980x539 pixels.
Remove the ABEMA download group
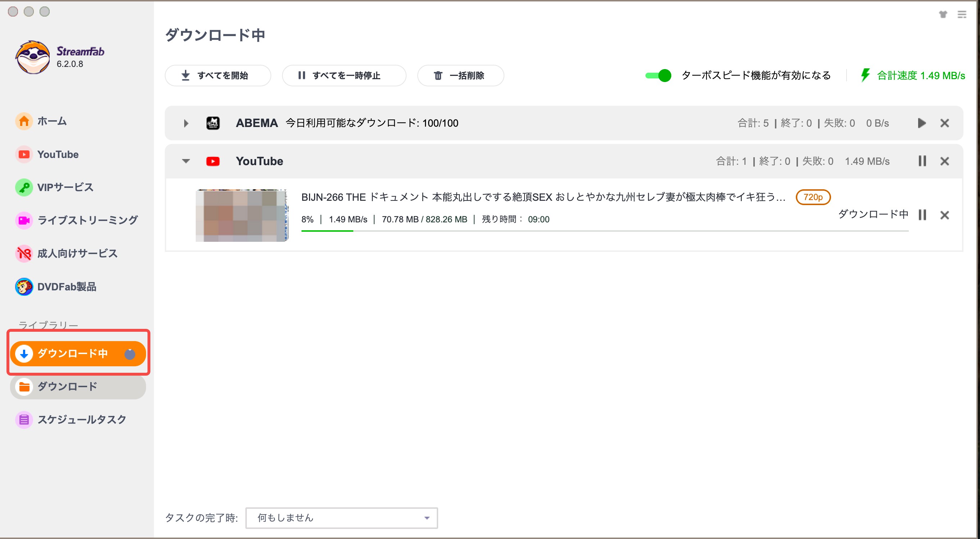(945, 123)
